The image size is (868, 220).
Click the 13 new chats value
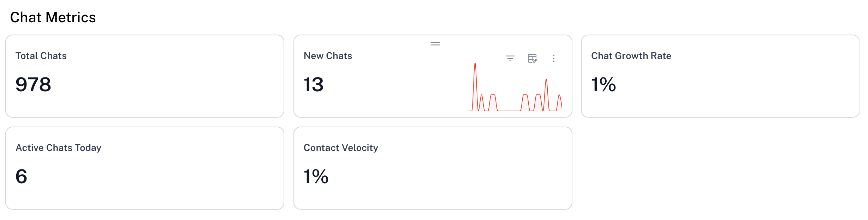pyautogui.click(x=314, y=85)
